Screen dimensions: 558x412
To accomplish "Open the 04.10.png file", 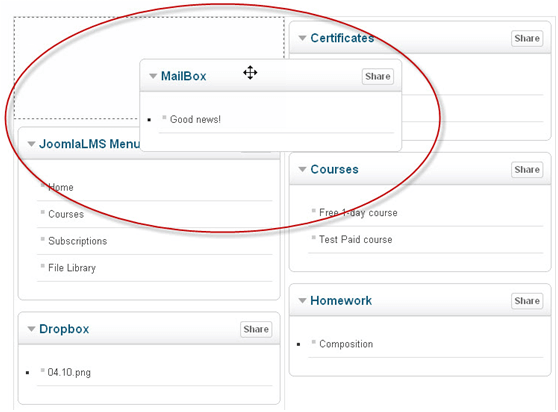I will [69, 373].
